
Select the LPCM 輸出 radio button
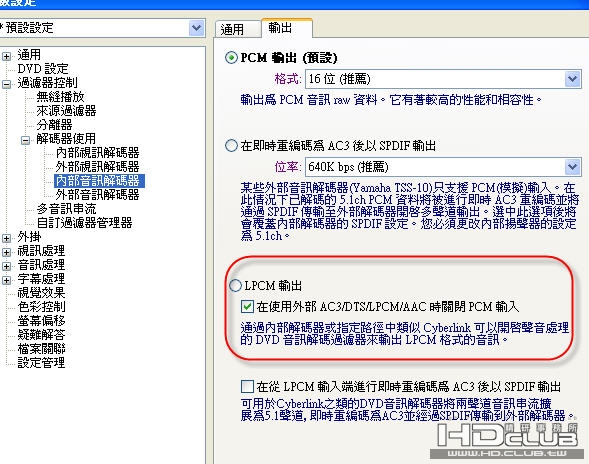pos(235,286)
